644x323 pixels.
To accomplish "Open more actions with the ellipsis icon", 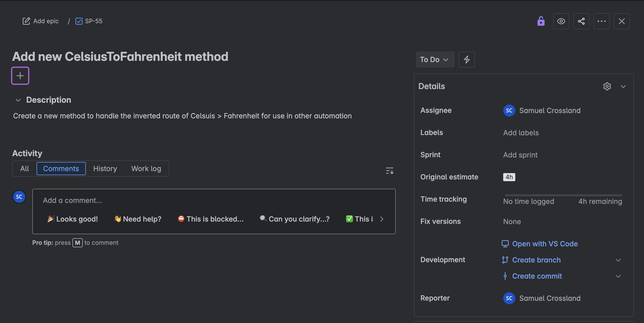I will [602, 21].
